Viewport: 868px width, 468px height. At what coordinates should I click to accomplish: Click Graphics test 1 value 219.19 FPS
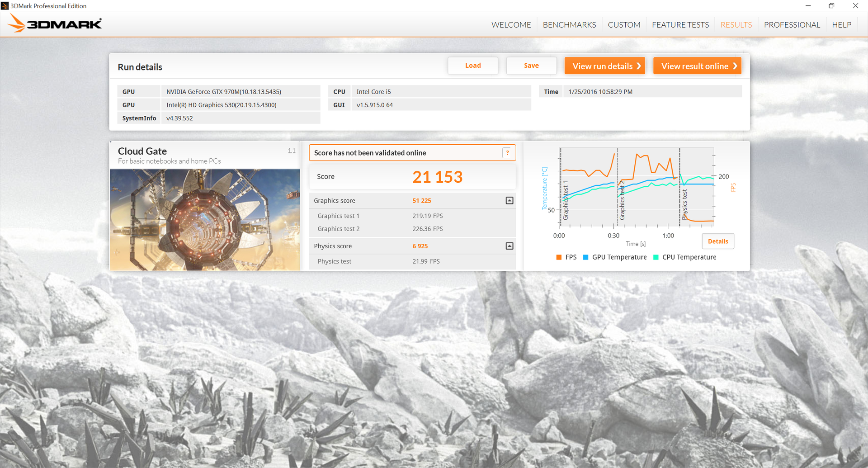coord(427,216)
